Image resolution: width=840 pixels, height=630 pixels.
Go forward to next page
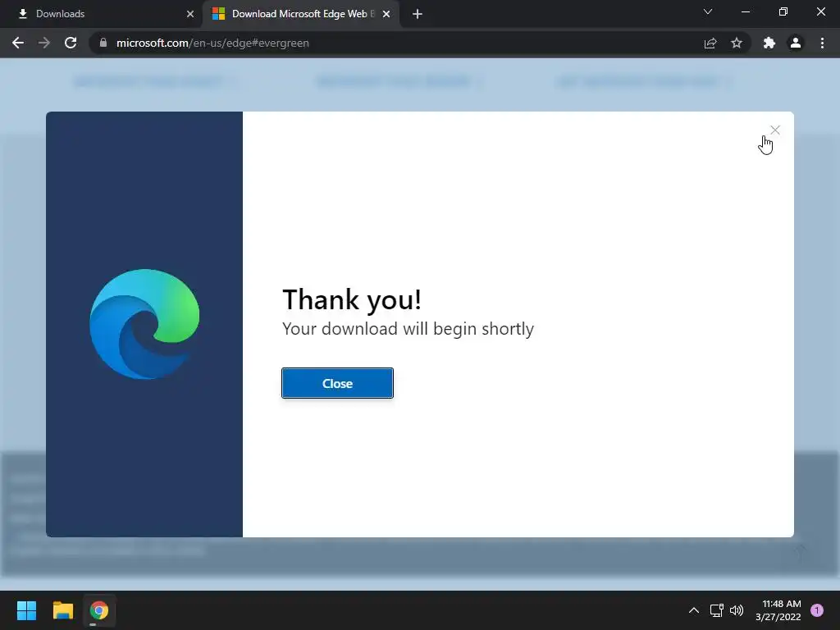pos(44,43)
